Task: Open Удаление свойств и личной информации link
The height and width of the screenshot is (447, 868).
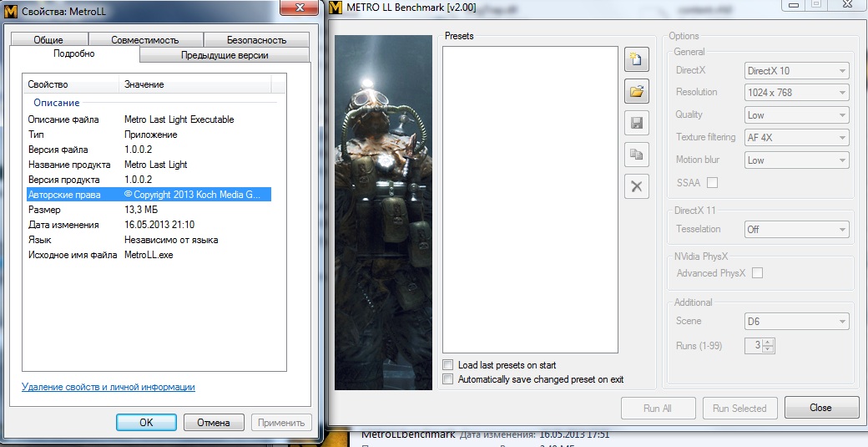Action: tap(108, 387)
